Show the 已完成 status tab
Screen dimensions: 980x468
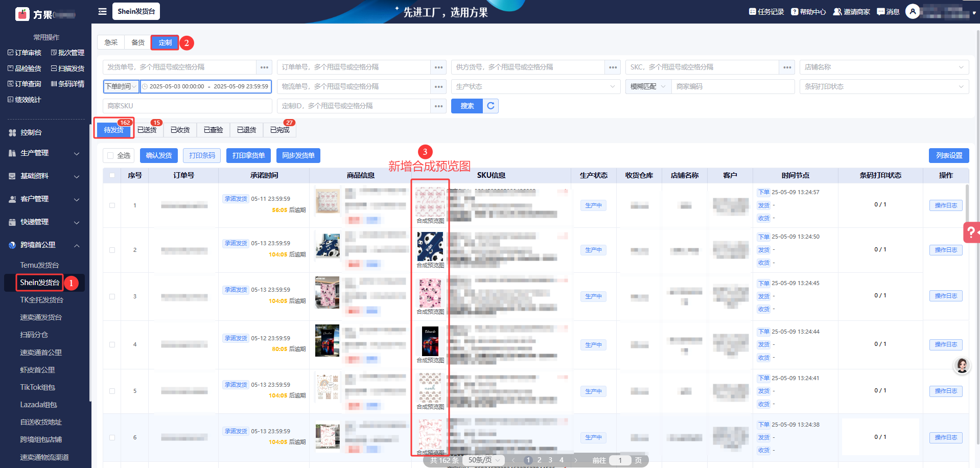click(x=280, y=130)
